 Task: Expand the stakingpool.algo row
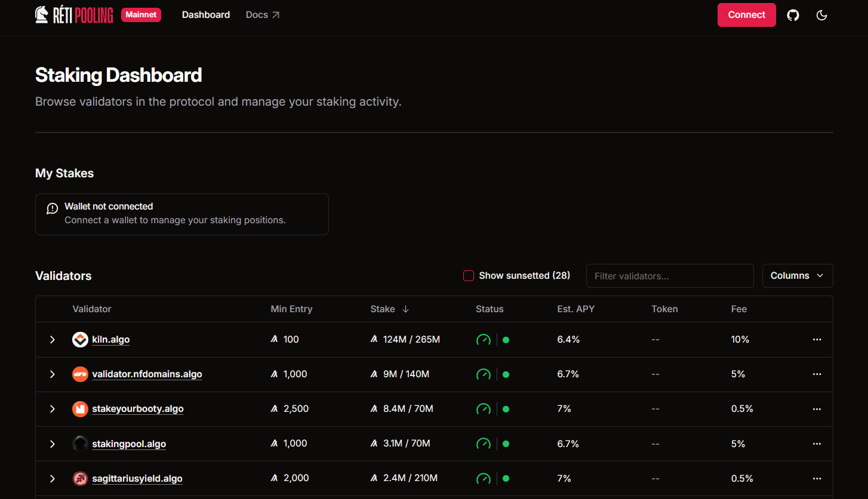coord(53,443)
